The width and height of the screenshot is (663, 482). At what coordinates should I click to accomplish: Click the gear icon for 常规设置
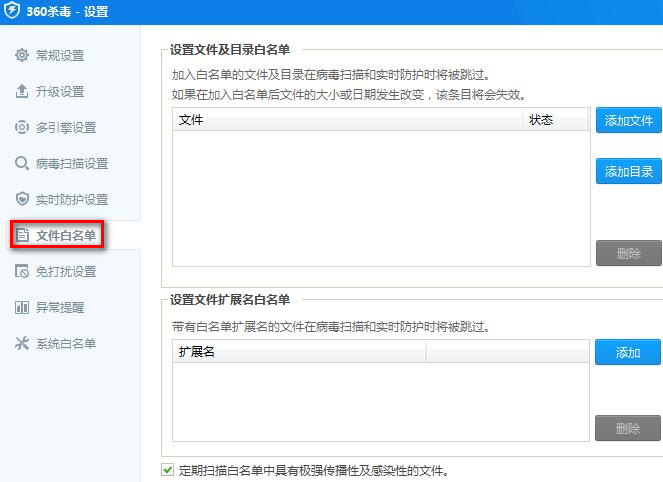click(22, 55)
